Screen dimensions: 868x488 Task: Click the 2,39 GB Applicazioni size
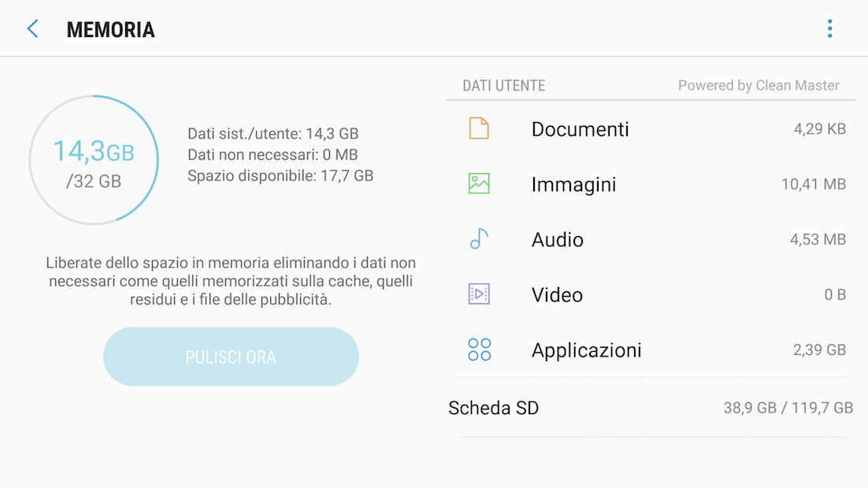pos(819,350)
